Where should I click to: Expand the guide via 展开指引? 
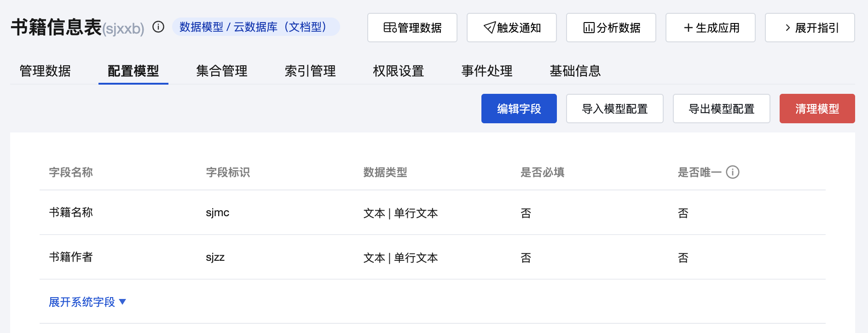tap(810, 28)
